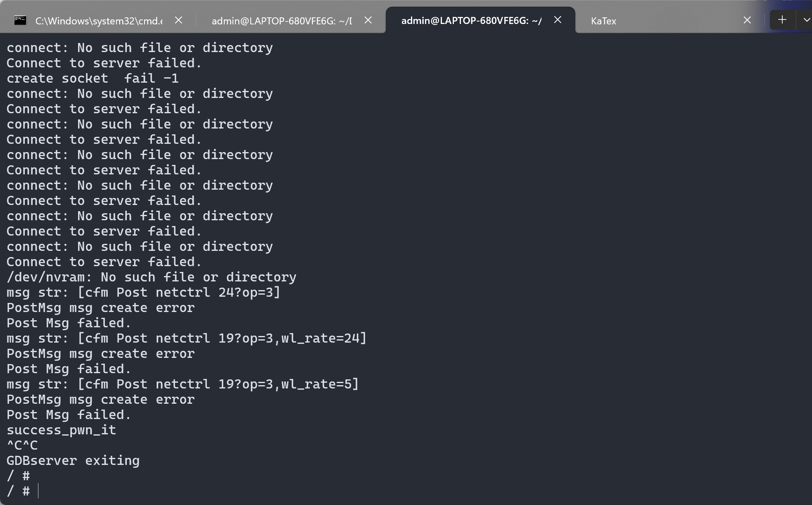Close the inactive admin@LAPTOP-680VFE6G tab

click(x=368, y=20)
